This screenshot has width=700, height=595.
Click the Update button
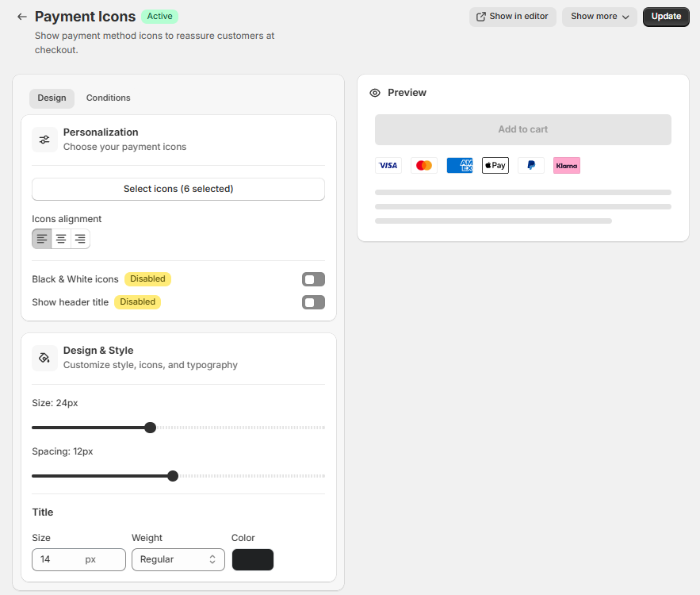tap(666, 17)
